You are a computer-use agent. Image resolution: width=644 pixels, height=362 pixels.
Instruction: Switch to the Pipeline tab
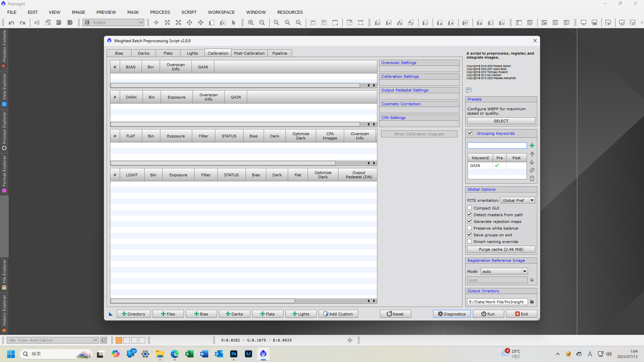[280, 53]
